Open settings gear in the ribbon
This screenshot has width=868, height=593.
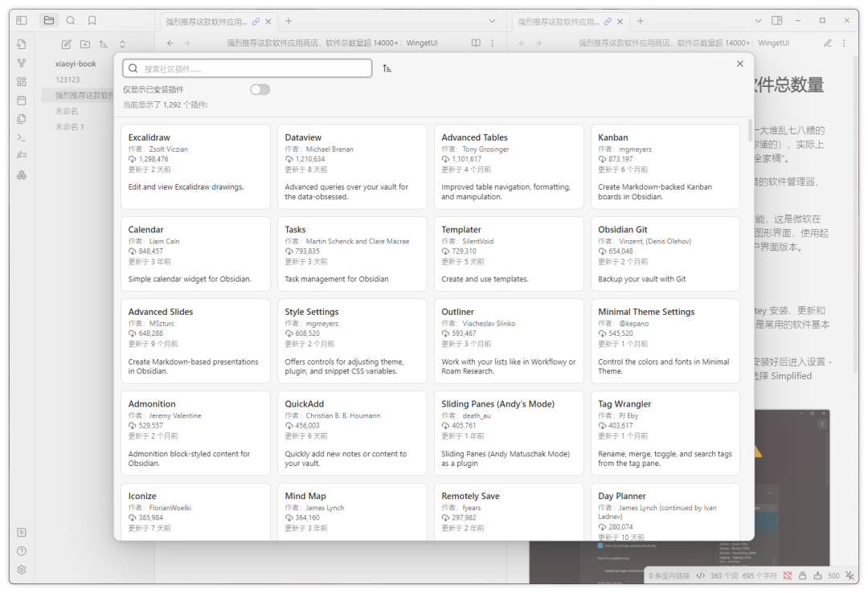pyautogui.click(x=22, y=570)
